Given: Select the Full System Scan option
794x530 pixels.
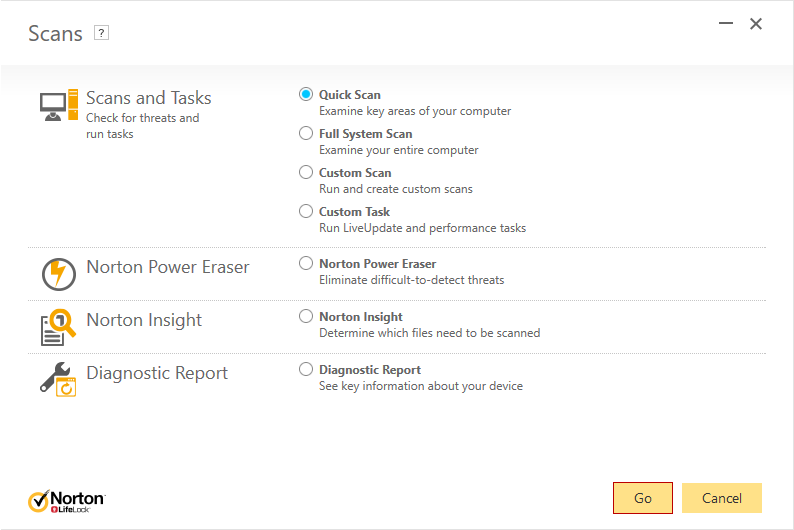Looking at the screenshot, I should (306, 133).
